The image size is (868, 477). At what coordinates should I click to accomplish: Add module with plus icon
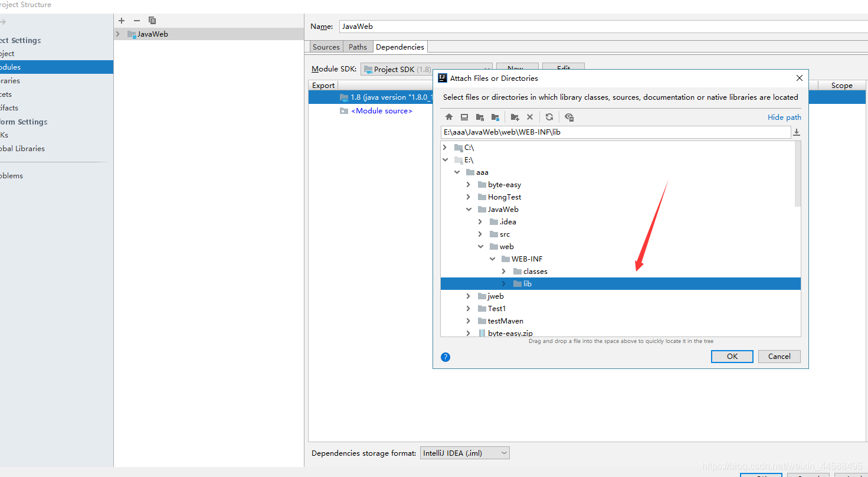pos(122,20)
